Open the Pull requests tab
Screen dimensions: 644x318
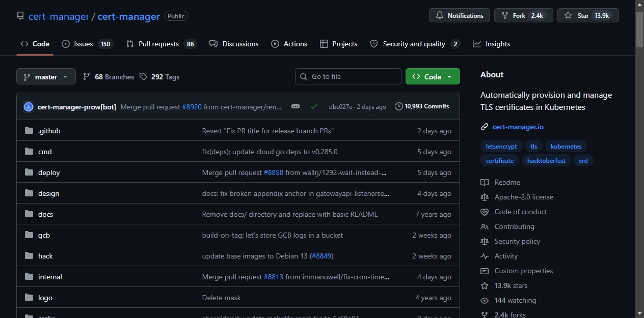click(x=161, y=44)
